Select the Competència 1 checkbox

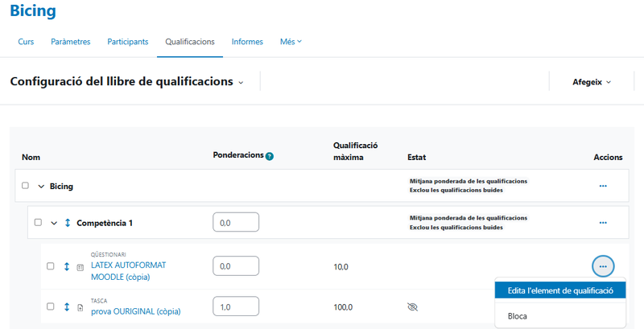coord(38,223)
